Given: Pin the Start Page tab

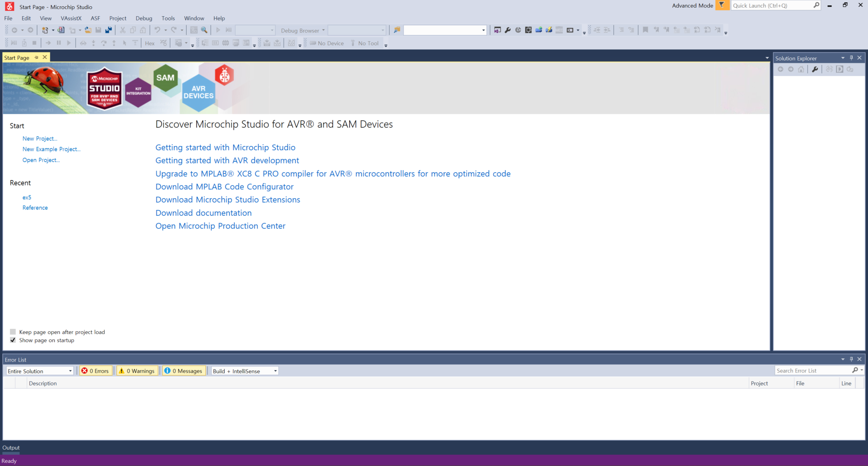Looking at the screenshot, I should pos(37,57).
